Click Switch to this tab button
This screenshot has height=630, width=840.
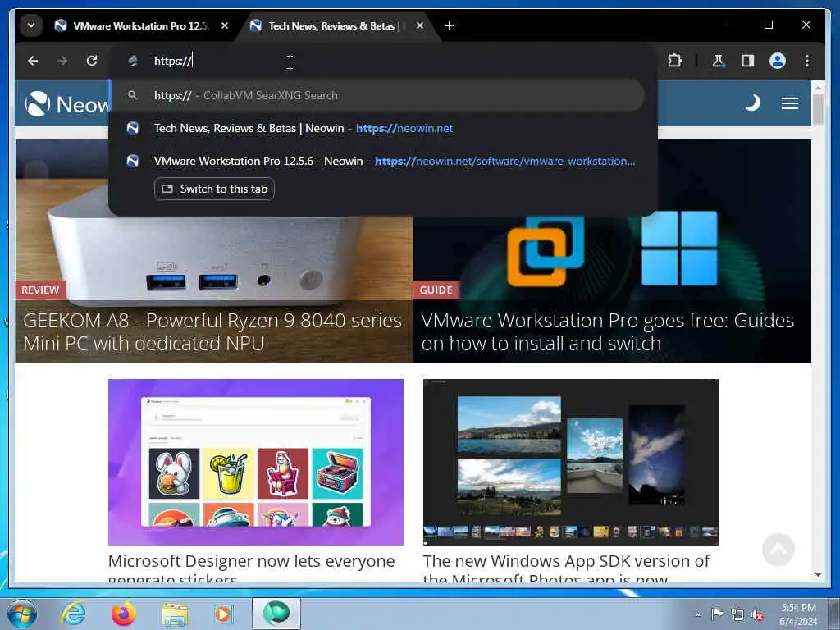coord(214,189)
